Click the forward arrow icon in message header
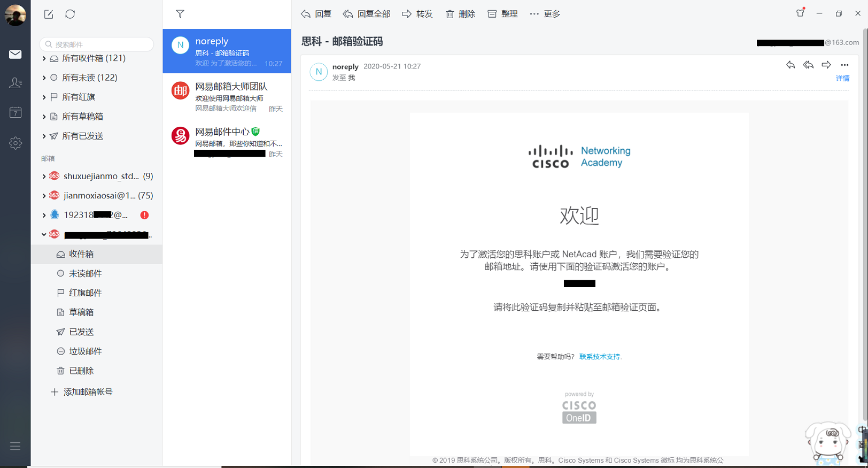The height and width of the screenshot is (468, 868). [826, 65]
